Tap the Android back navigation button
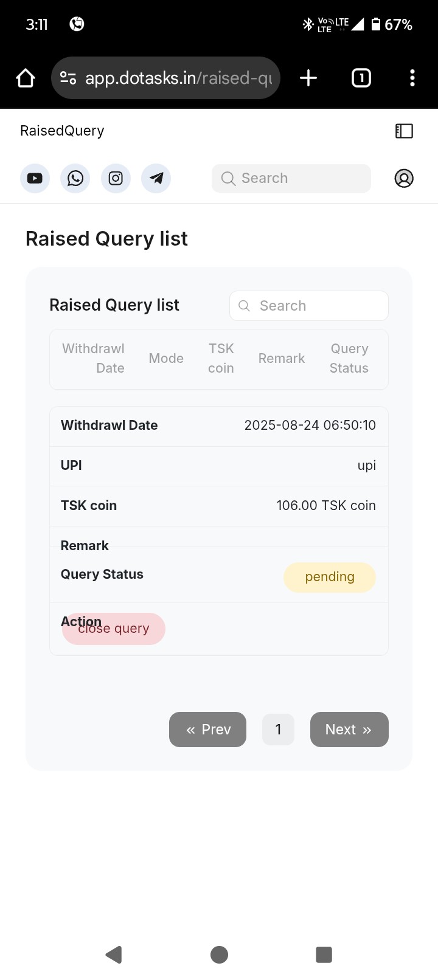The image size is (438, 980). [x=114, y=954]
